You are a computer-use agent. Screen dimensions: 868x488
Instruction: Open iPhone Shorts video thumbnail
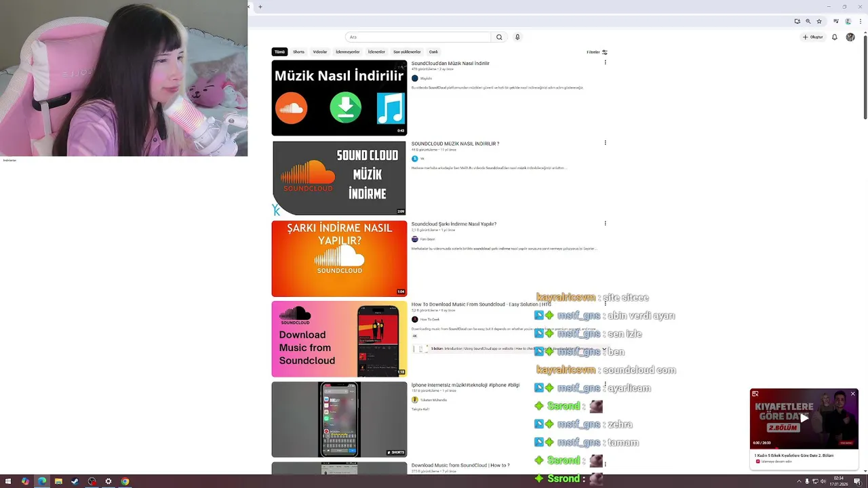pos(339,420)
